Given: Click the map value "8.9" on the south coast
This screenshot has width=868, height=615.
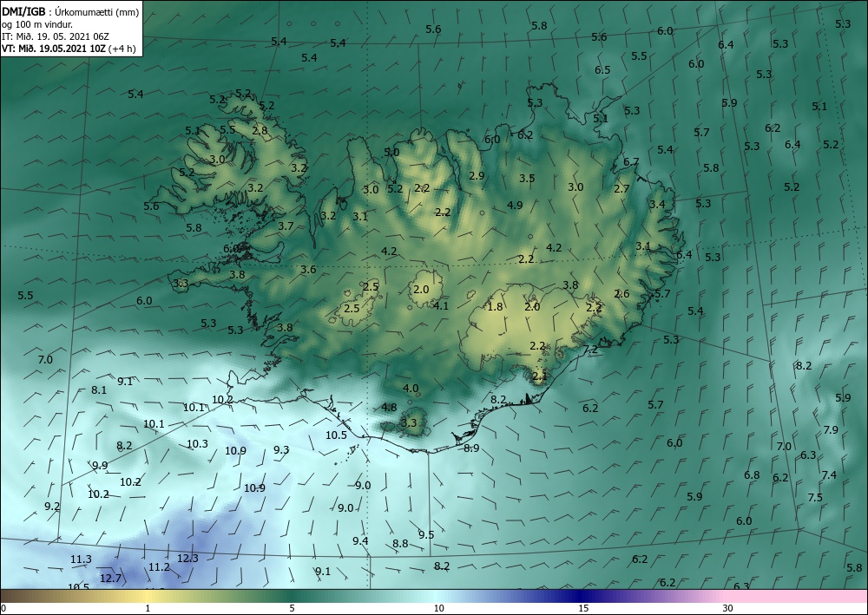Looking at the screenshot, I should point(471,448).
